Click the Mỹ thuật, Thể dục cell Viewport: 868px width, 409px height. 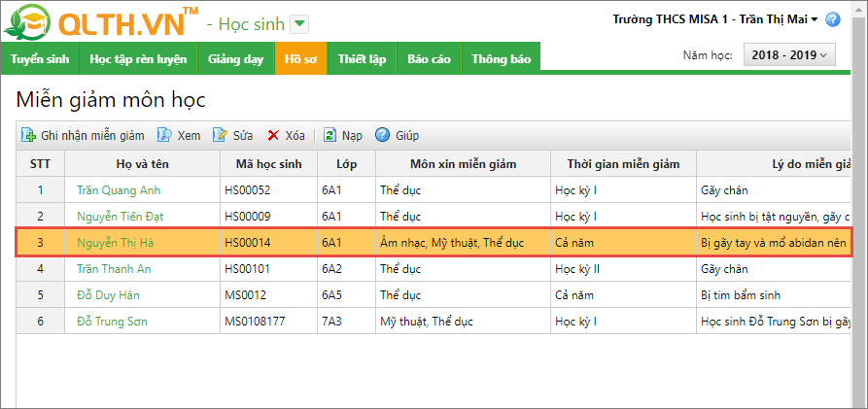coord(463,322)
